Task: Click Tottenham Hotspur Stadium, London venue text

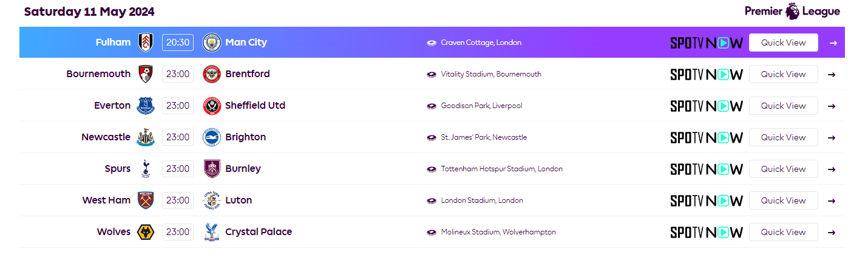Action: 502,169
